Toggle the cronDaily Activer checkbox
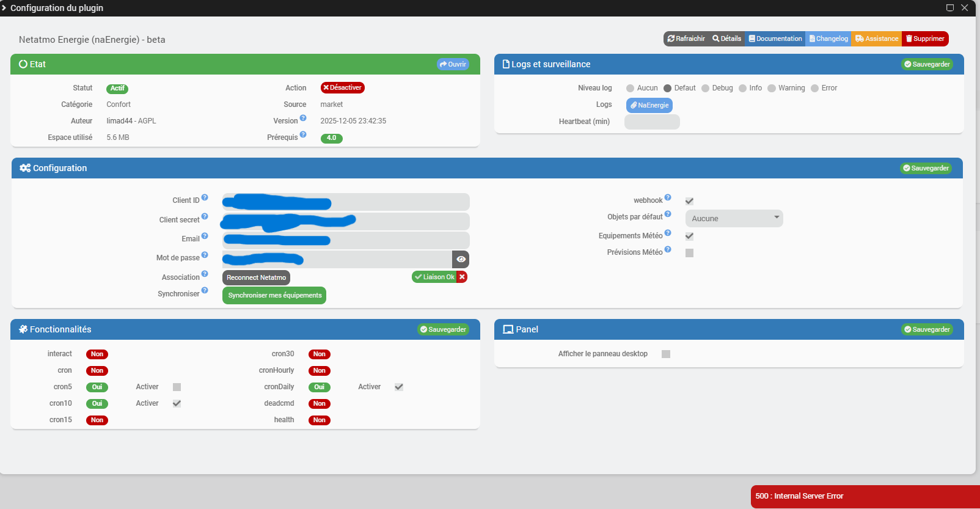Image resolution: width=980 pixels, height=509 pixels. point(399,387)
